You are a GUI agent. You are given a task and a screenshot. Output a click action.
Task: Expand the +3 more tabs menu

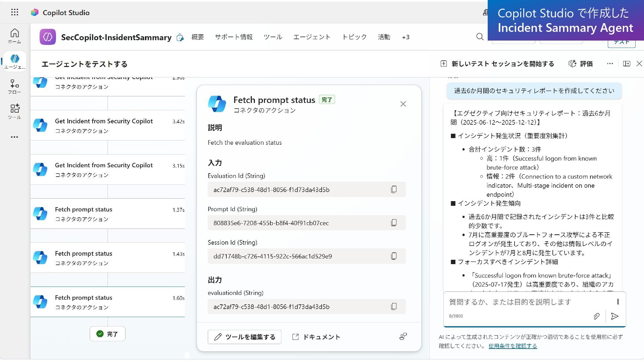pyautogui.click(x=406, y=37)
